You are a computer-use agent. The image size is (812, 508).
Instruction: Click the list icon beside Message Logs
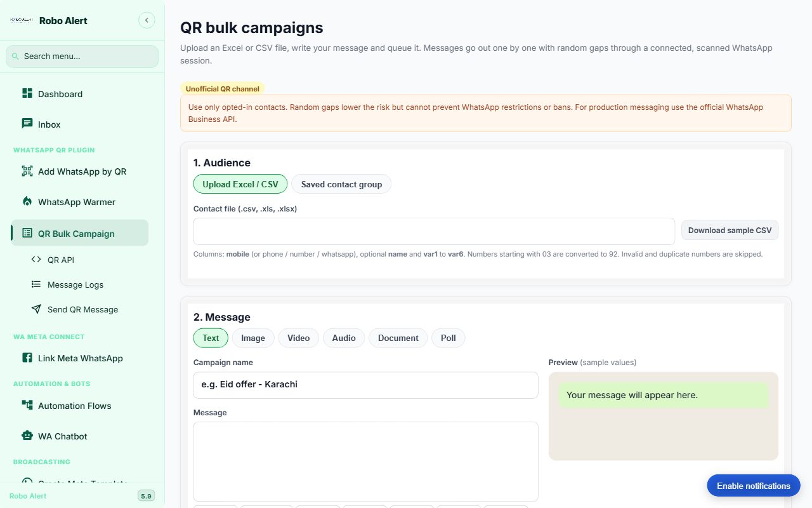coord(36,284)
